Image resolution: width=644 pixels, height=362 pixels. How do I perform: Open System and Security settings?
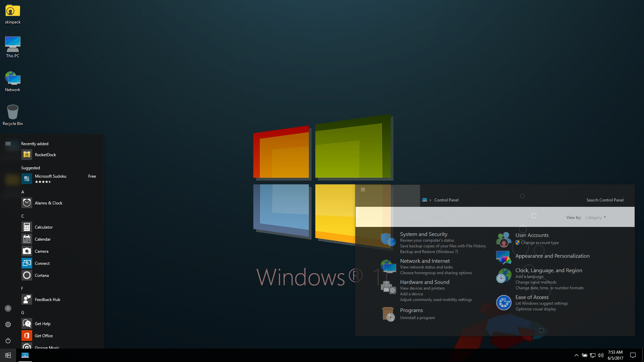click(x=423, y=234)
